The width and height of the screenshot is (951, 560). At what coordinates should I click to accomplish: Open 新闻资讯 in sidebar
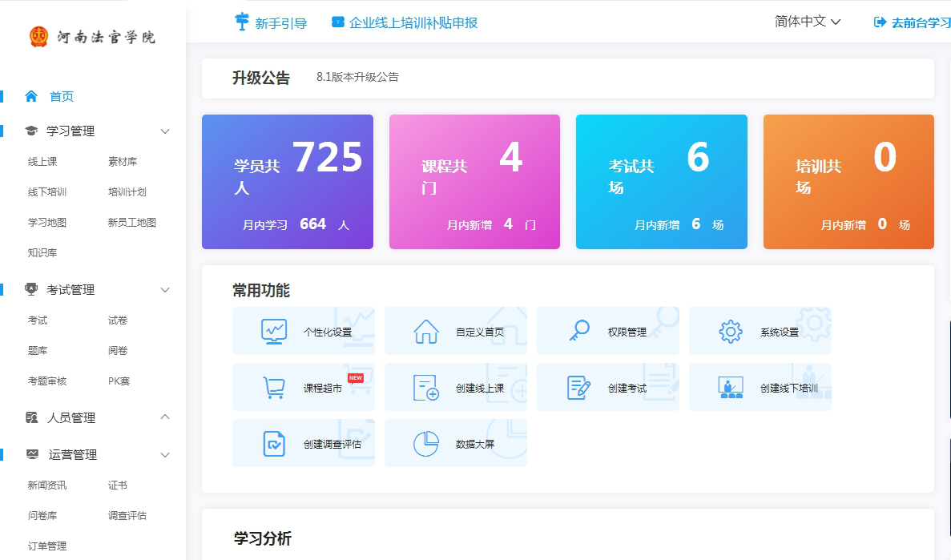[x=47, y=485]
